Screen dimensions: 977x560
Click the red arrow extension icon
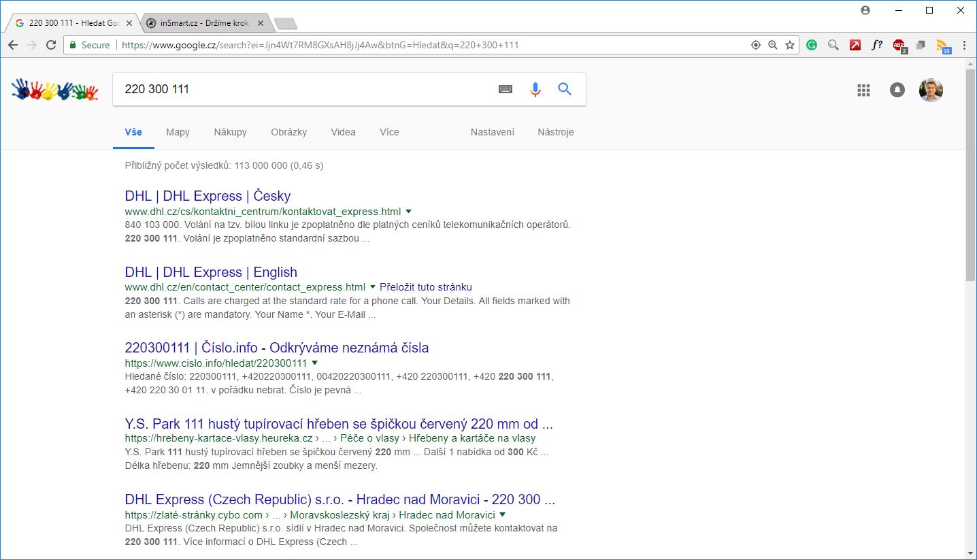[x=855, y=45]
